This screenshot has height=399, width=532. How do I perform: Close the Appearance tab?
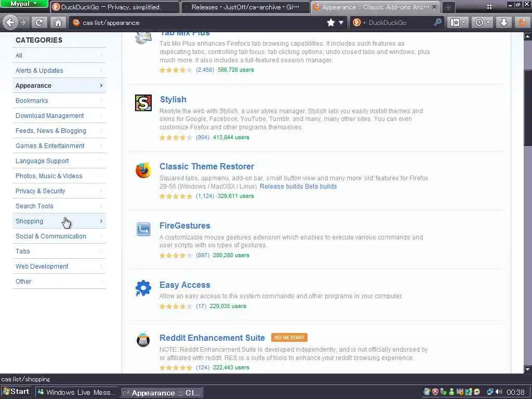point(434,7)
